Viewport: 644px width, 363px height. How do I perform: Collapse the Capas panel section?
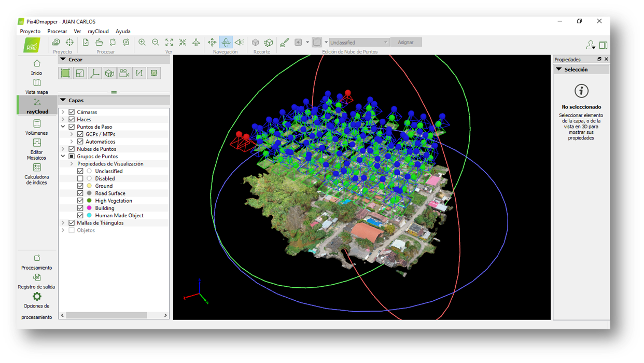(63, 101)
